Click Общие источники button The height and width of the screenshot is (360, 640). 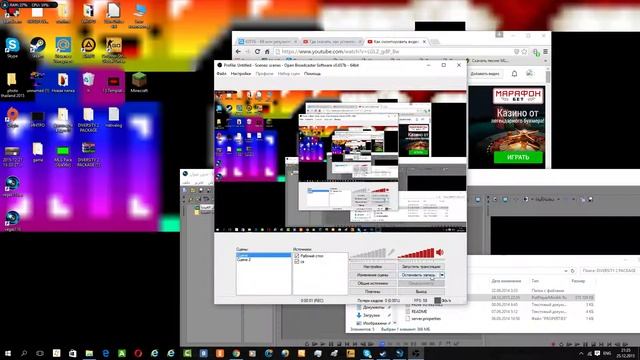(x=372, y=283)
